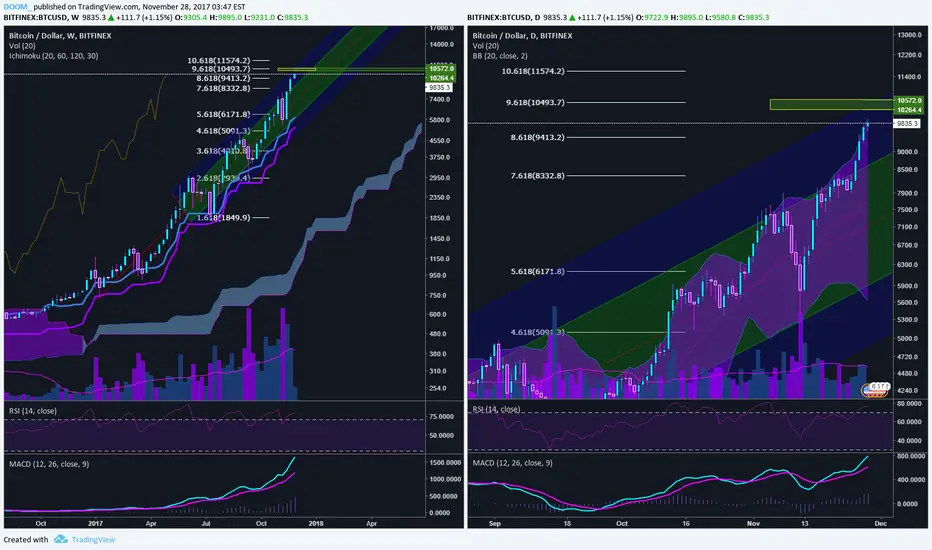This screenshot has width=932, height=550.
Task: Click RSI (14, close) label on daily chart
Action: tap(496, 409)
